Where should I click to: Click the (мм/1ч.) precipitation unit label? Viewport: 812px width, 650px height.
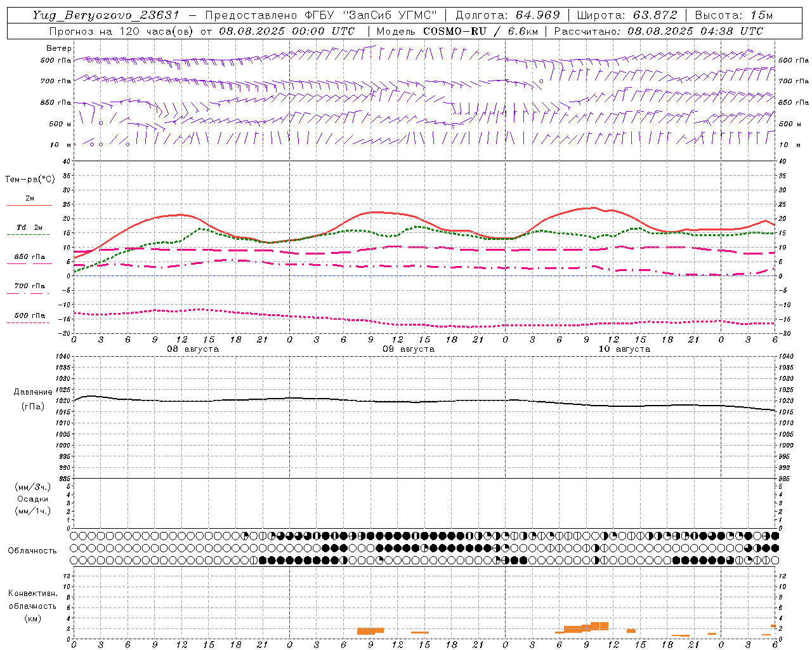tap(33, 511)
